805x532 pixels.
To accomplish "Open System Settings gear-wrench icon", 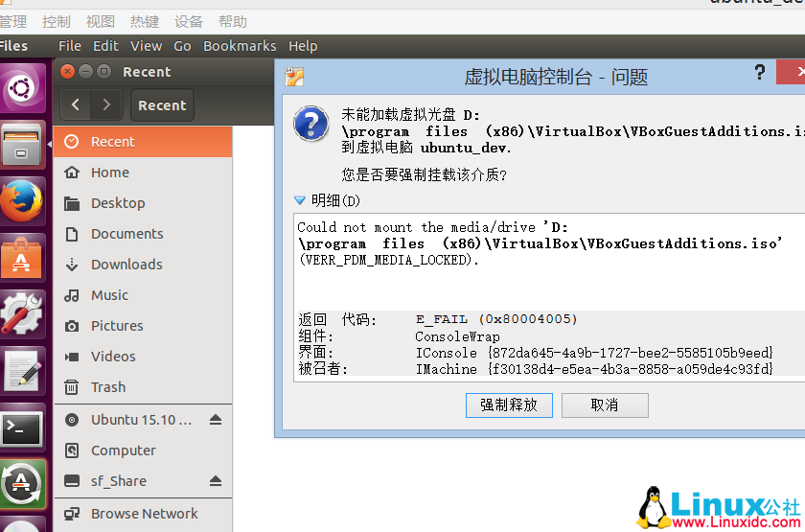I will [22, 313].
